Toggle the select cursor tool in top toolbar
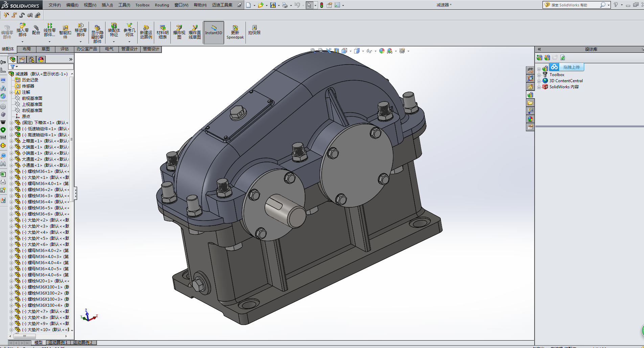 [309, 5]
